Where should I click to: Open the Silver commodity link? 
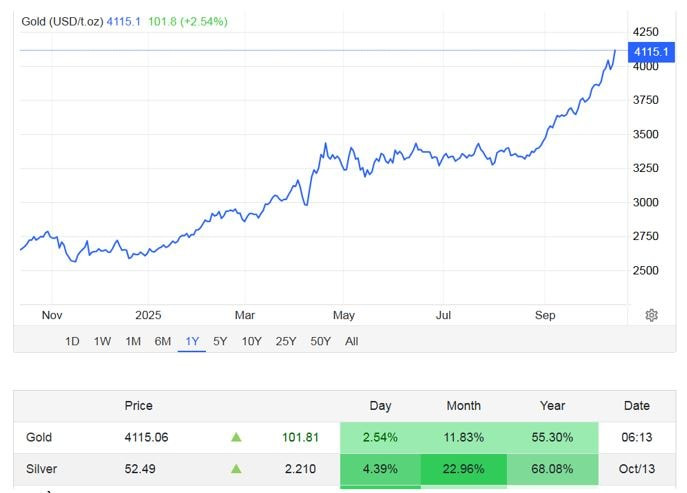(40, 468)
